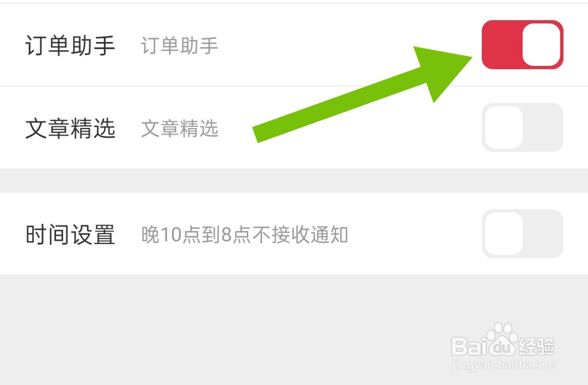Enable the 时间设置 do-not-disturb switch
The image size is (588, 385).
click(522, 234)
